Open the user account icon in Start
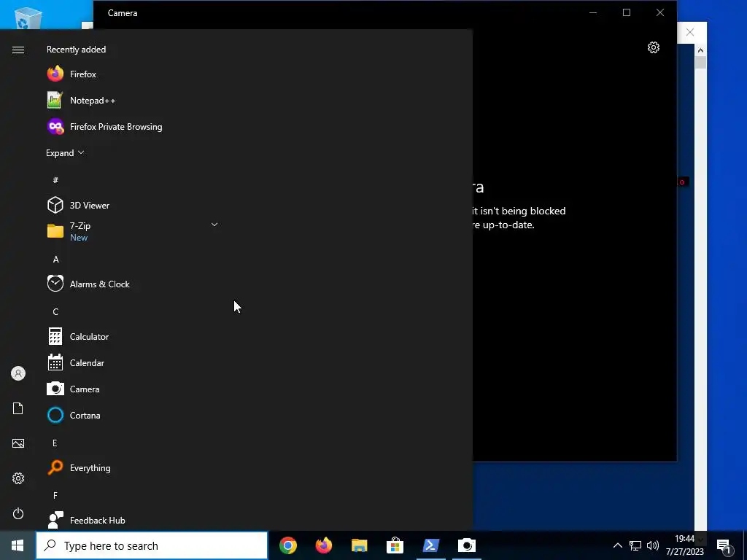The width and height of the screenshot is (747, 560). tap(18, 373)
